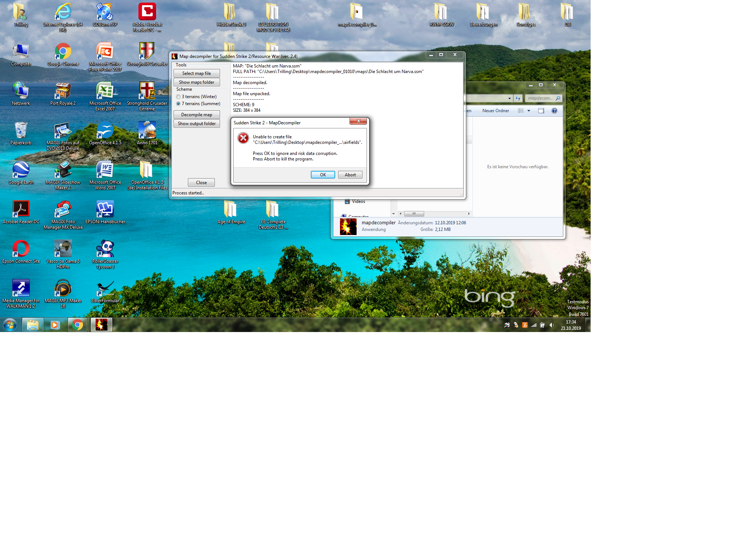Image resolution: width=756 pixels, height=560 pixels.
Task: Open the MAGIX Slideshow Maker 2 icon
Action: pos(63,175)
